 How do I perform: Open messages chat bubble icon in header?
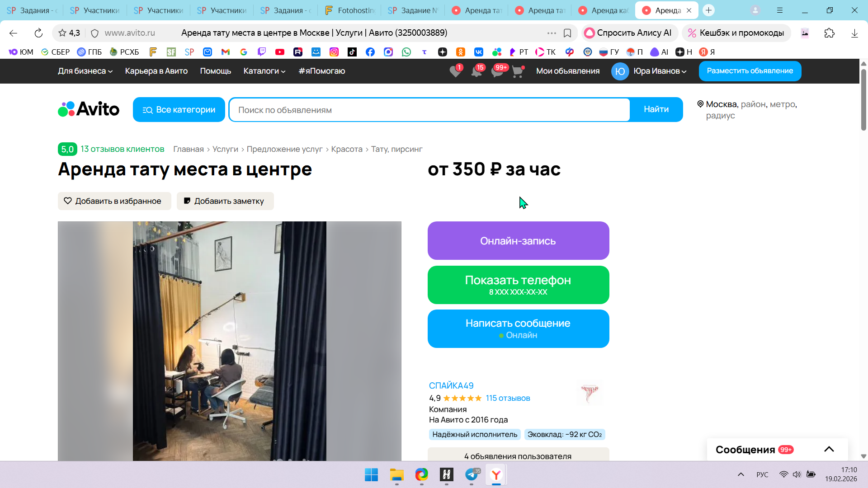(x=497, y=71)
